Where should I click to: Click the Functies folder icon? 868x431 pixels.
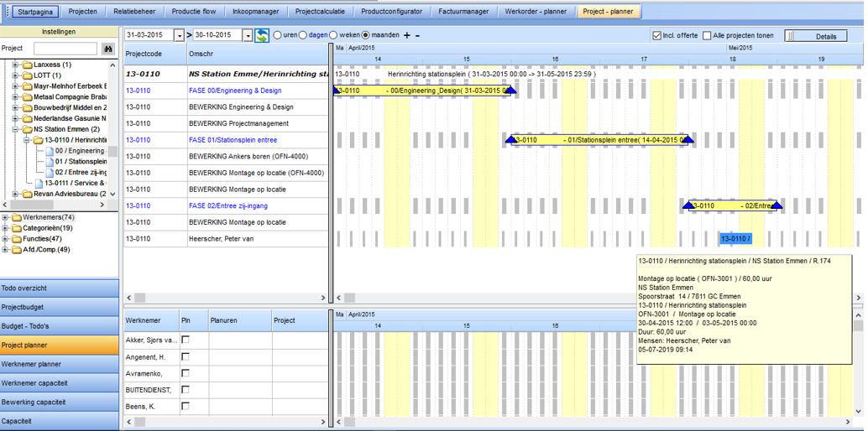click(x=17, y=239)
